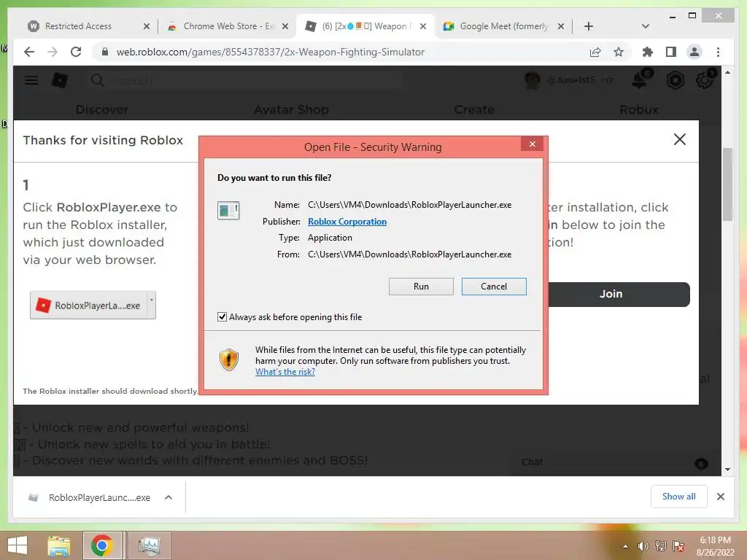747x560 pixels.
Task: Switch to the Restricted Access tab
Action: click(78, 26)
